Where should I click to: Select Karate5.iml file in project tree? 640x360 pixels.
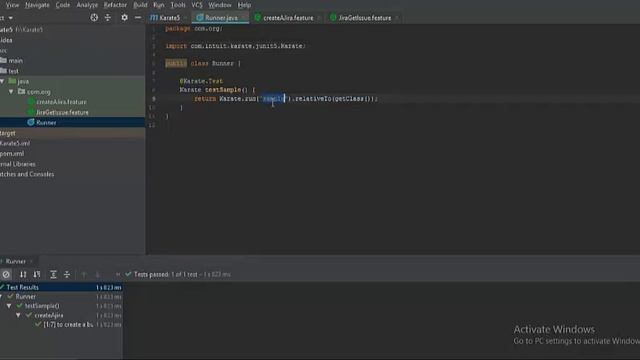tap(15, 143)
